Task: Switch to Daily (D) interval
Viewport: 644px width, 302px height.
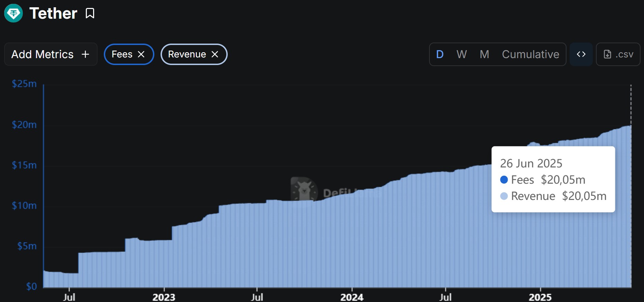Action: point(440,54)
